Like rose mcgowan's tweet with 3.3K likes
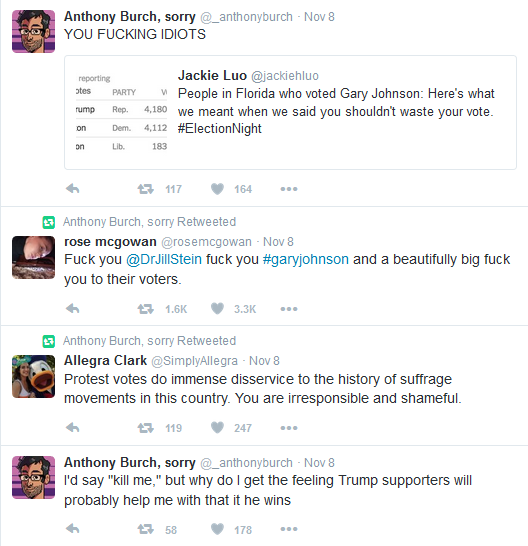Viewport: 528px width, 546px height. (x=217, y=309)
